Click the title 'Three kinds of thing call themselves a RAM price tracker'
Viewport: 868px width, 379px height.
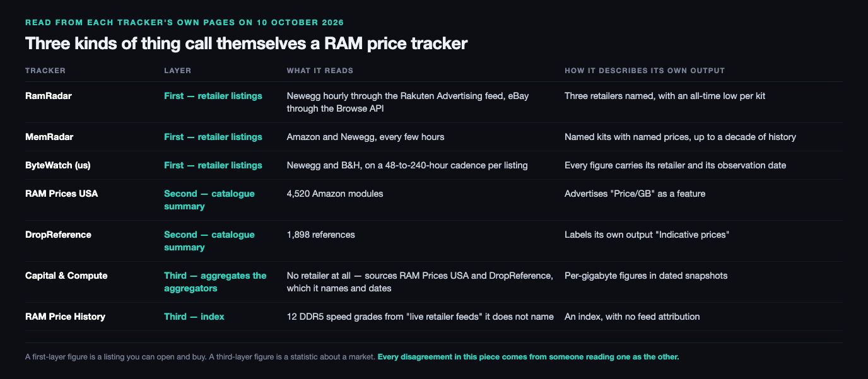[x=246, y=44]
